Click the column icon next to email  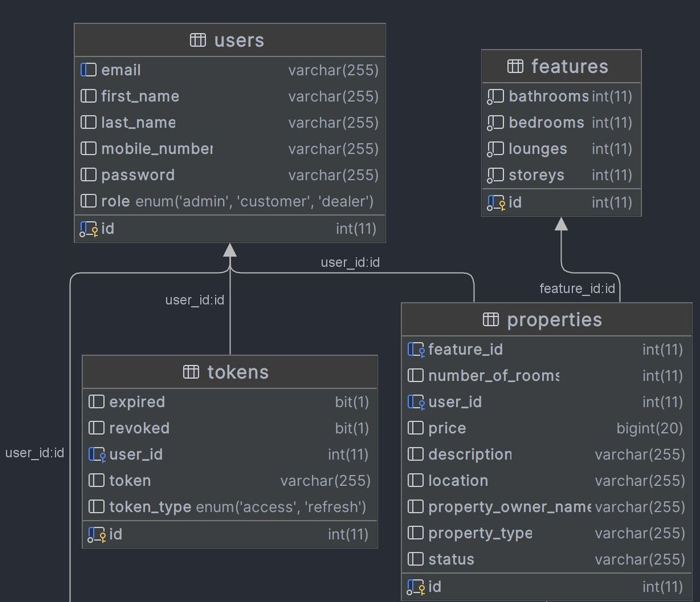coord(88,70)
